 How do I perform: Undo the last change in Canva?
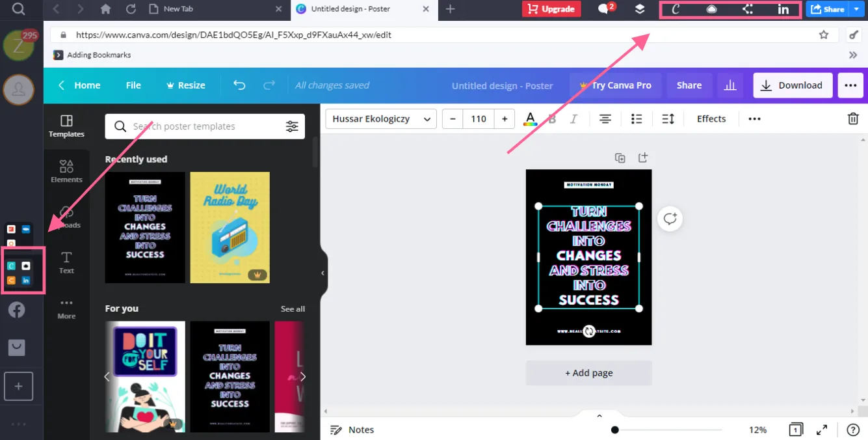point(239,85)
